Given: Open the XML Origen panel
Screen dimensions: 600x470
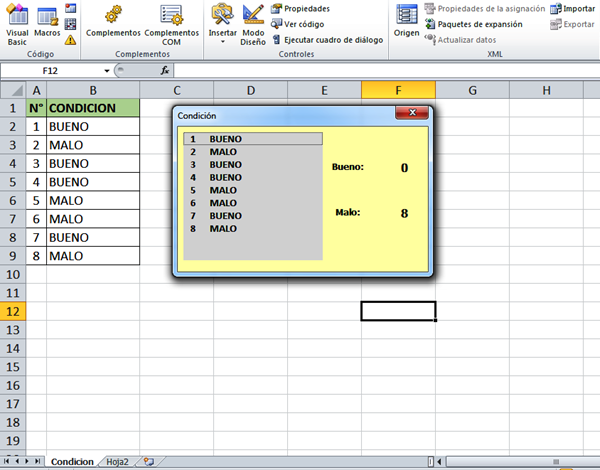Looking at the screenshot, I should [x=406, y=21].
